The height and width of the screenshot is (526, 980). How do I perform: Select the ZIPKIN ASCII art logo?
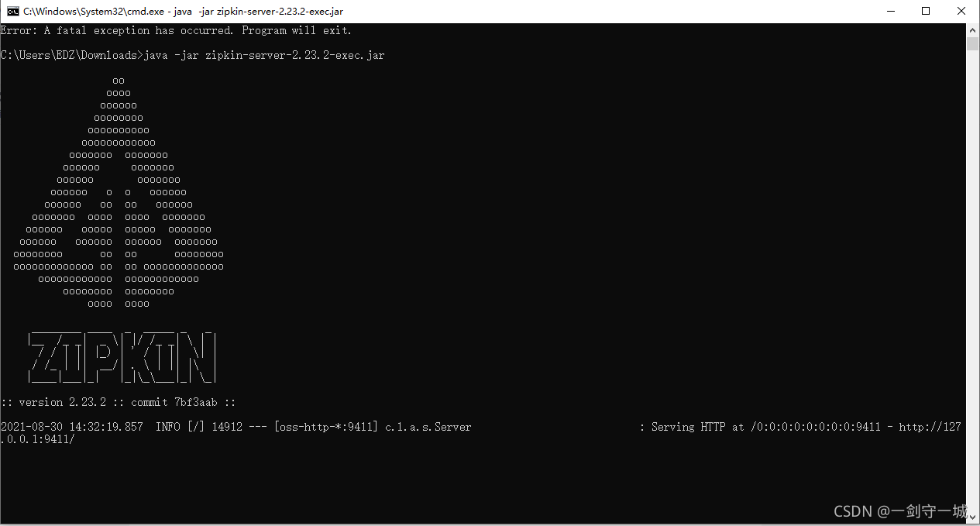(x=121, y=358)
